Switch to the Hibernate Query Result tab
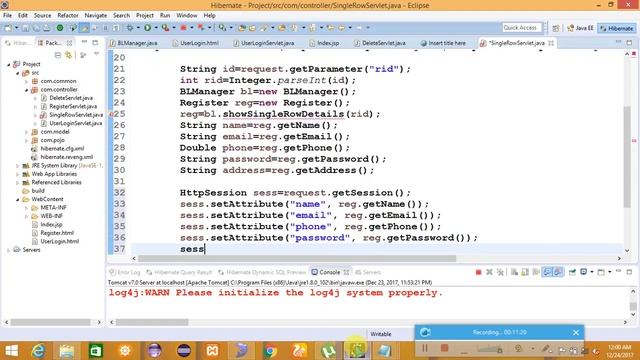 [x=179, y=272]
